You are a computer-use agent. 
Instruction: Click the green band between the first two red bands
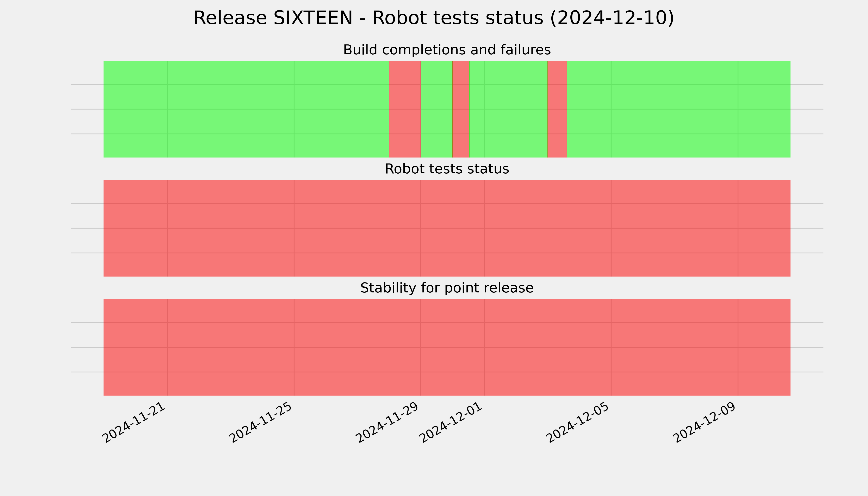pyautogui.click(x=437, y=109)
